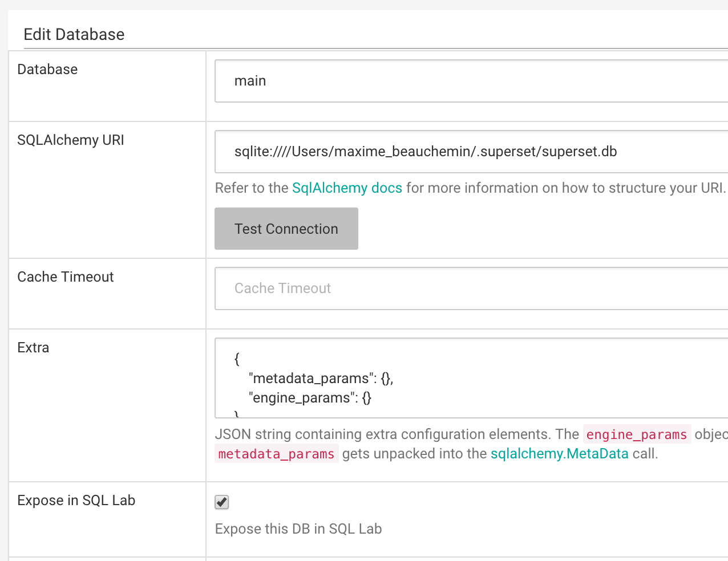Click the Cache Timeout label
Screen dimensions: 728x561
66,277
